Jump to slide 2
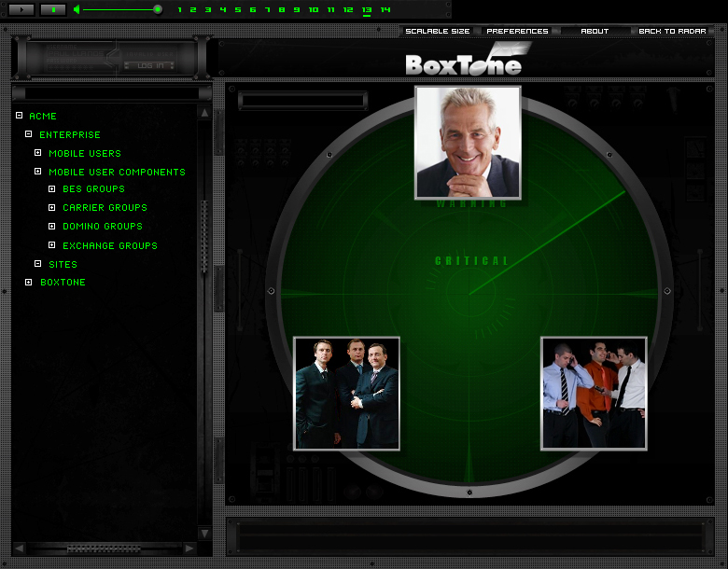The image size is (728, 569). (193, 9)
